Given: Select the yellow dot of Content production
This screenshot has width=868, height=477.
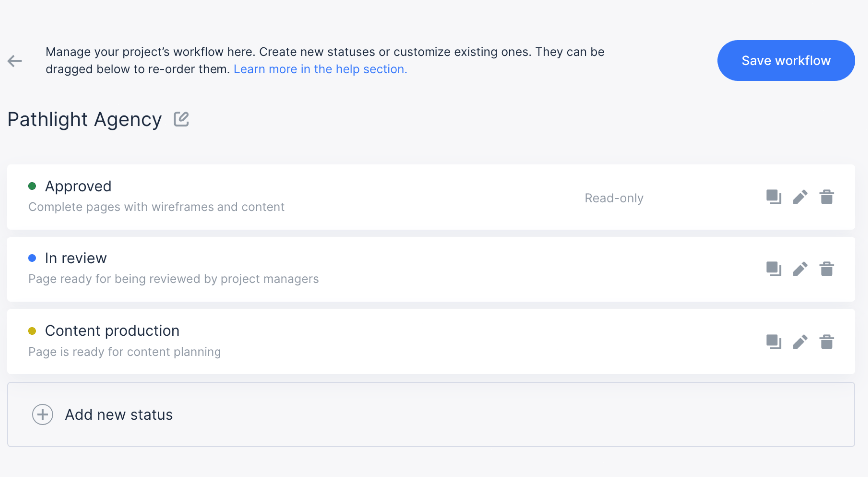Looking at the screenshot, I should (33, 330).
